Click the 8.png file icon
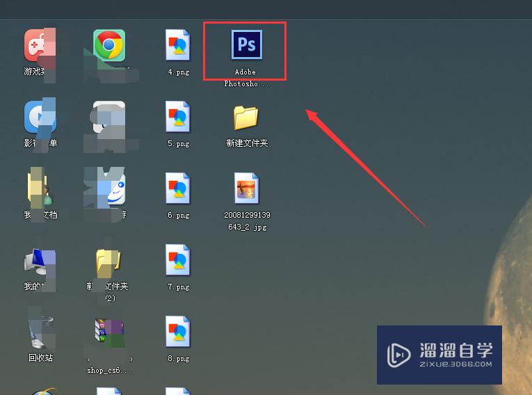 click(x=178, y=331)
